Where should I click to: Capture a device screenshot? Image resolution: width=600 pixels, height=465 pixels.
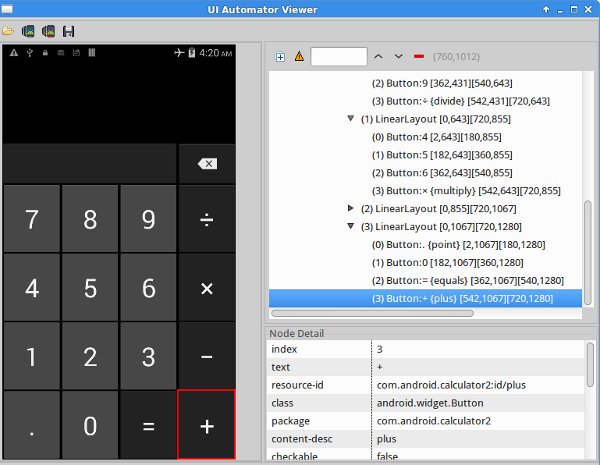pyautogui.click(x=28, y=31)
